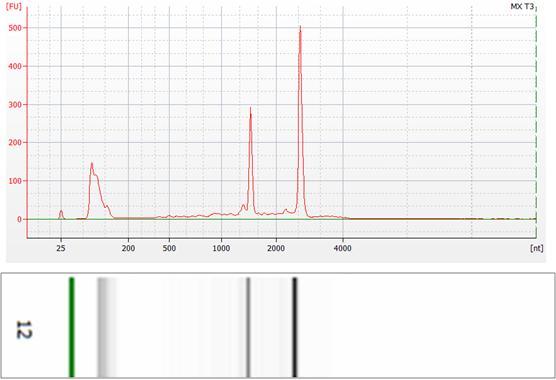The height and width of the screenshot is (380, 556).
Task: Select the green marker band in the gel lane
Action: (72, 327)
